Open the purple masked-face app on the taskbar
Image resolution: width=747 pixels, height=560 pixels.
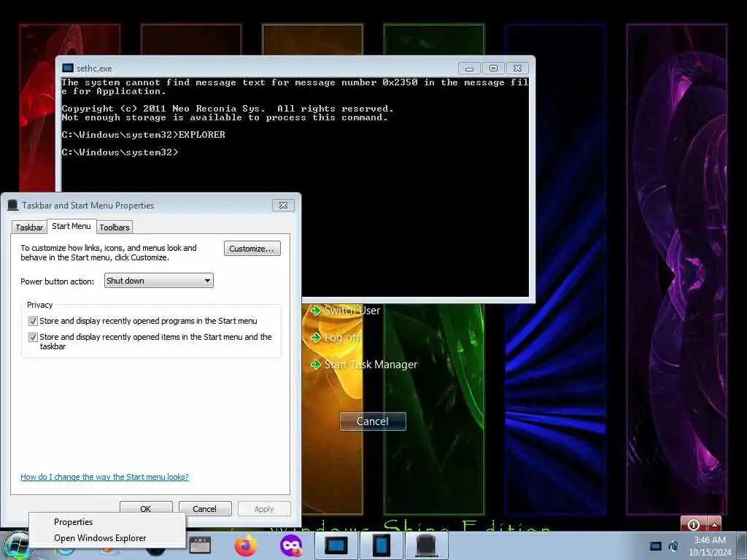coord(291,545)
